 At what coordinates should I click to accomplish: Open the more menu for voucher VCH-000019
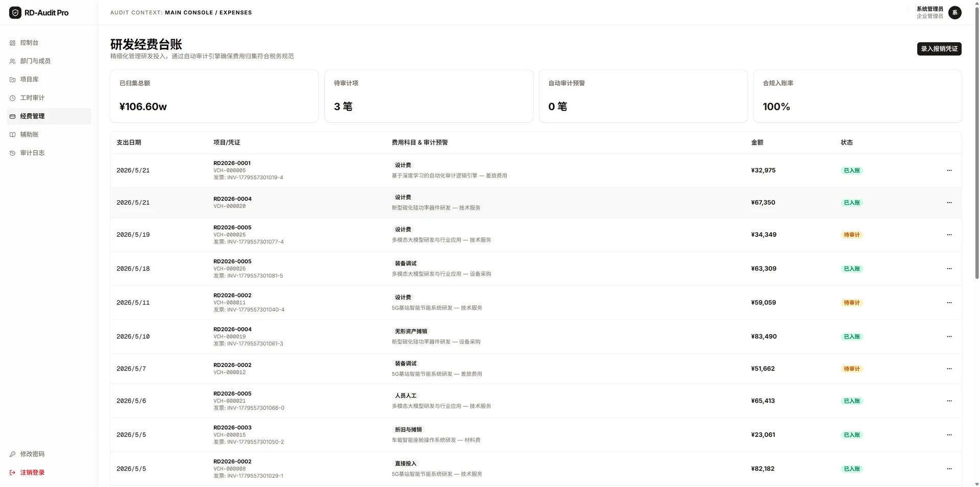pos(949,336)
